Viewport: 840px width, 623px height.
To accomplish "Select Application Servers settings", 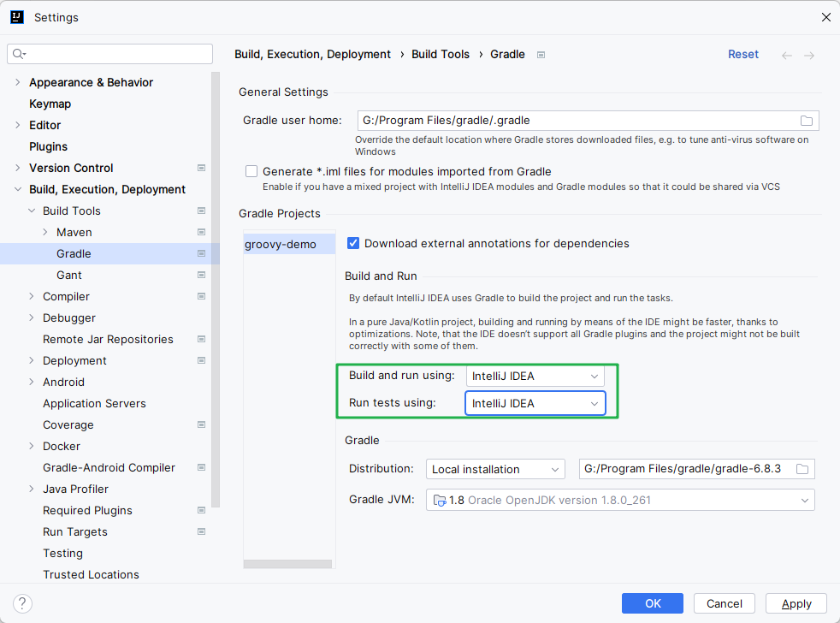I will 94,404.
